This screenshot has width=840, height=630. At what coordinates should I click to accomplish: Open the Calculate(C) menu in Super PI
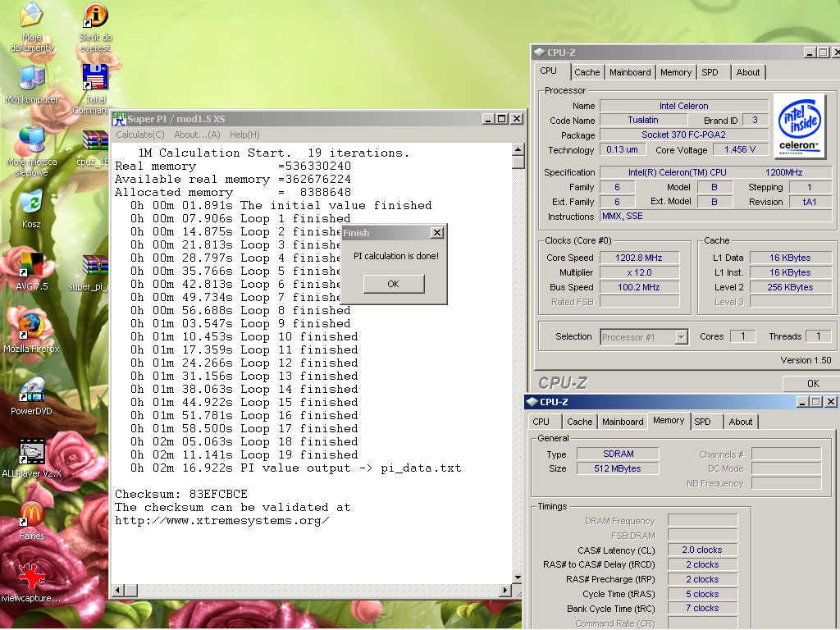139,135
